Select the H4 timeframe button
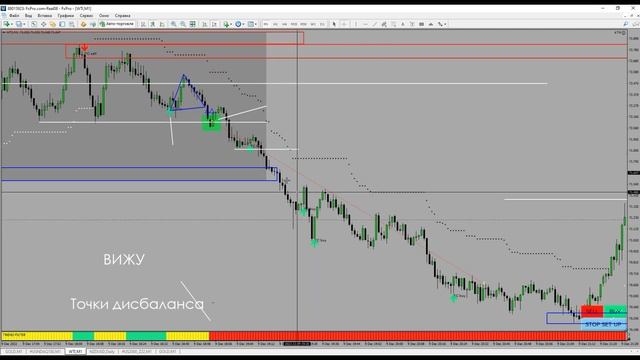This screenshot has width=640, height=360. [x=313, y=24]
